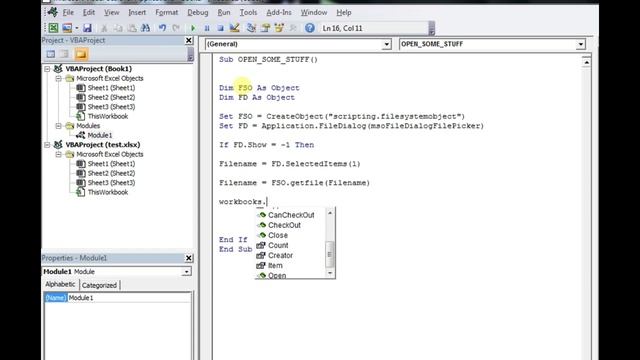Open the Project Explorer toolbar icon
The width and height of the screenshot is (640, 360).
(251, 28)
